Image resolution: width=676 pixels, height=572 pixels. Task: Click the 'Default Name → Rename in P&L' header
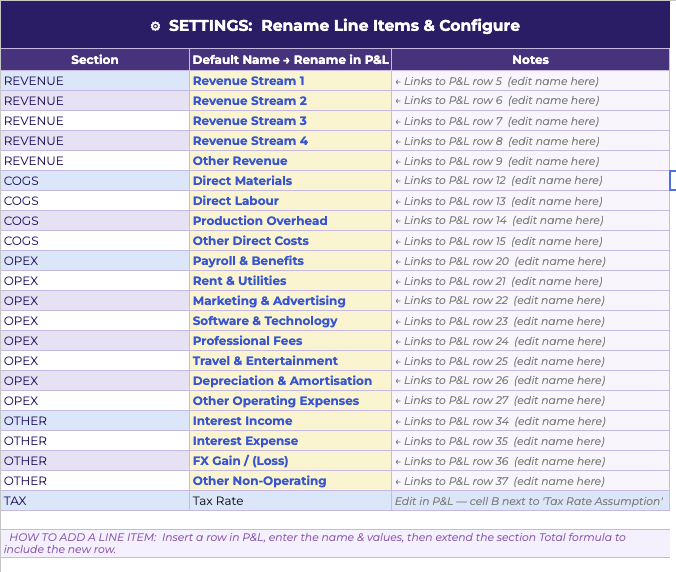pyautogui.click(x=290, y=59)
